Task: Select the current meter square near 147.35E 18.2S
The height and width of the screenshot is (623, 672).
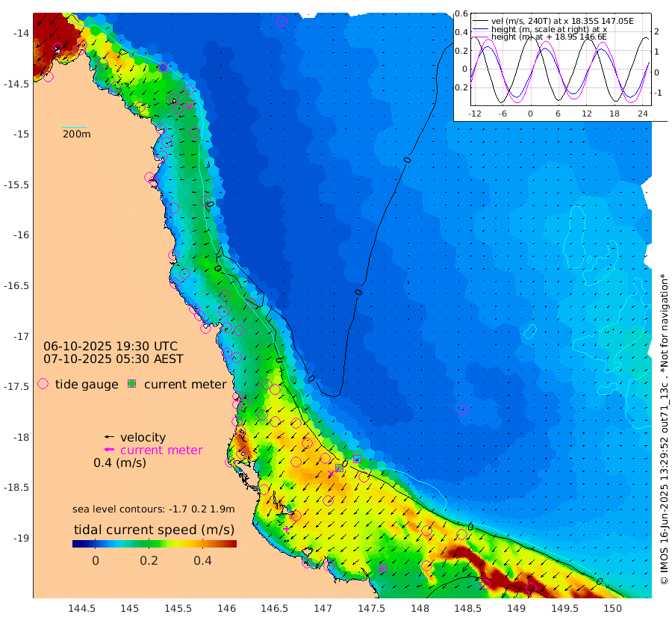Action: [358, 459]
